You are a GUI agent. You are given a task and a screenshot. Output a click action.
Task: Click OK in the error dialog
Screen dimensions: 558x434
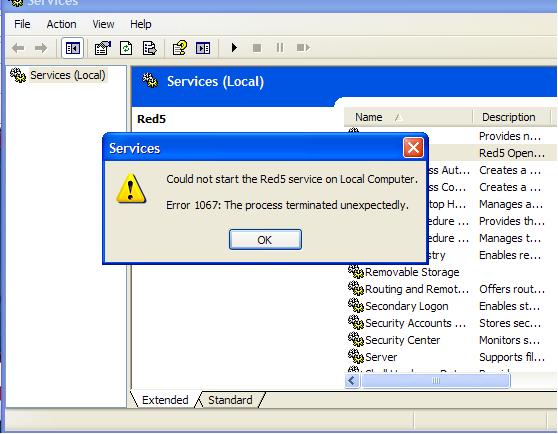265,239
